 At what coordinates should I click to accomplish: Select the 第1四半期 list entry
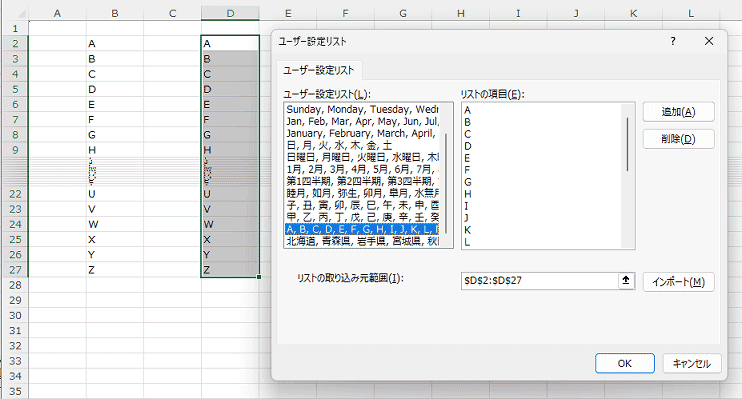click(362, 181)
